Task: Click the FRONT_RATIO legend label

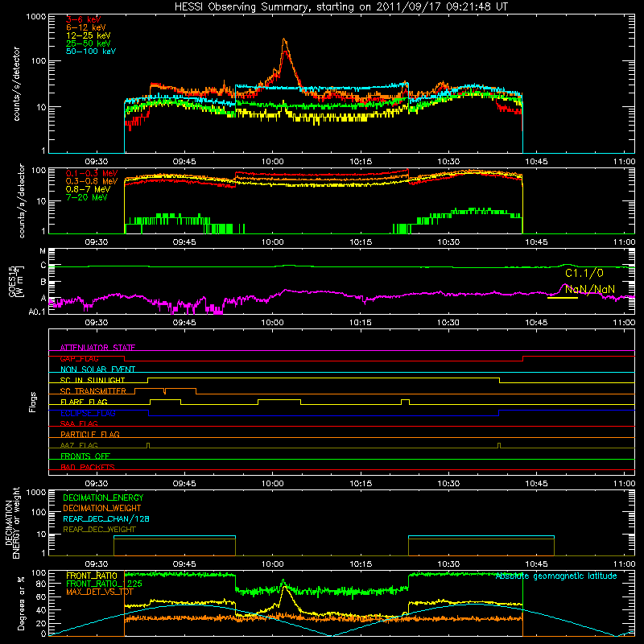Action: (92, 576)
